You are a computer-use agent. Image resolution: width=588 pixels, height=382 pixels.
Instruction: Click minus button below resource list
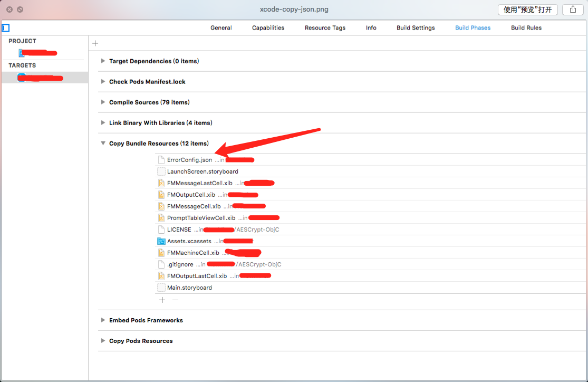click(x=176, y=300)
